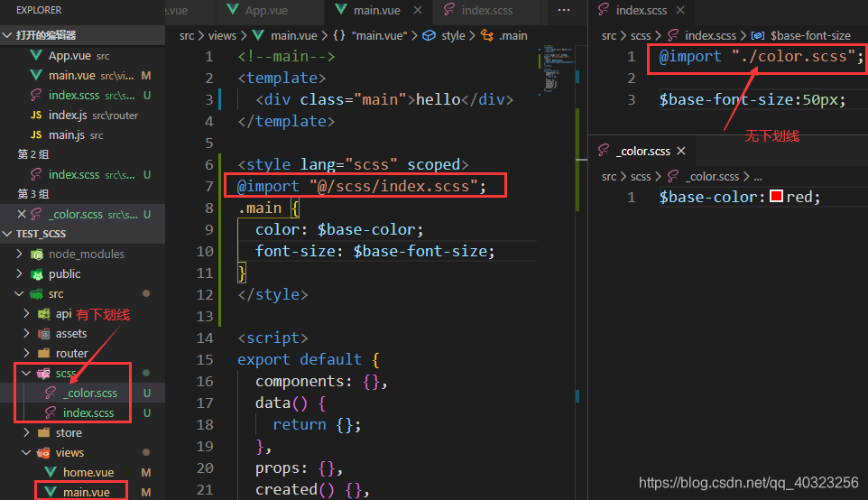The height and width of the screenshot is (500, 868).
Task: Collapse the scss folder chevron
Action: [26, 374]
